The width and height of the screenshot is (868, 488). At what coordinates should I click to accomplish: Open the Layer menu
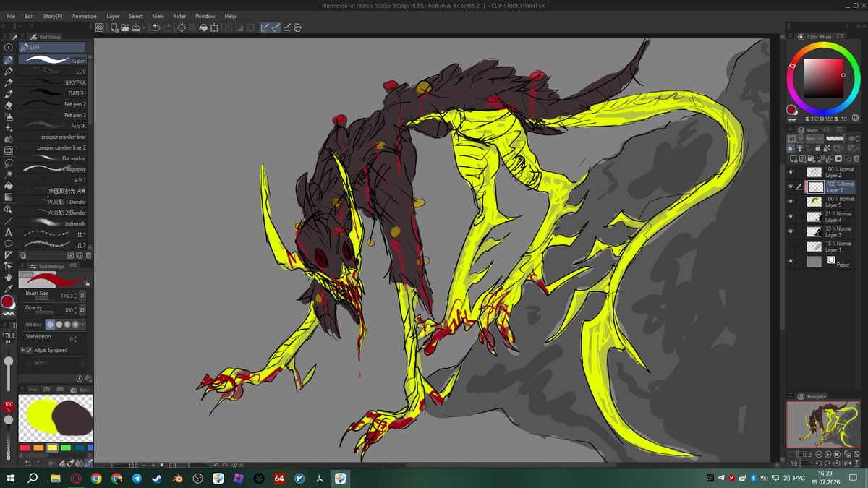(x=113, y=16)
